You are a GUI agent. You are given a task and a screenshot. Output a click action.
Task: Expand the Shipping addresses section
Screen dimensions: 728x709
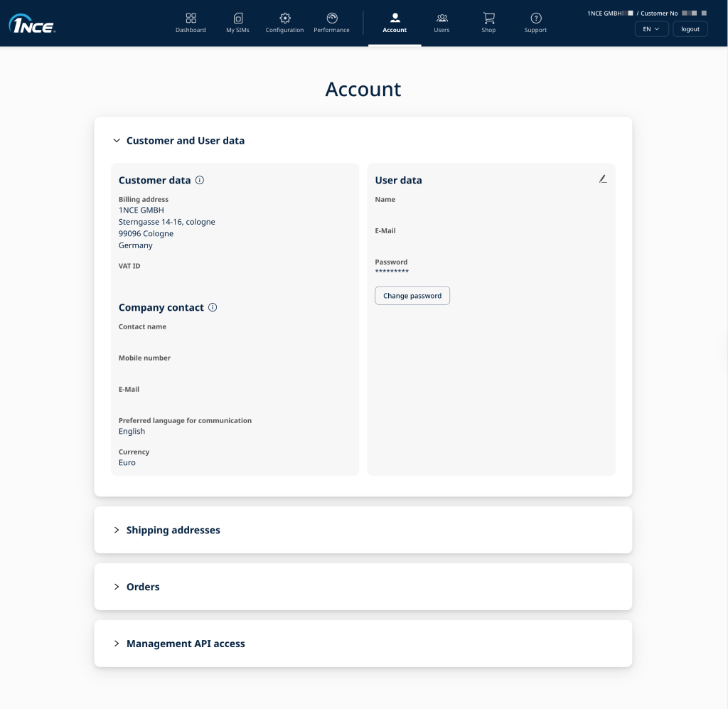[117, 530]
